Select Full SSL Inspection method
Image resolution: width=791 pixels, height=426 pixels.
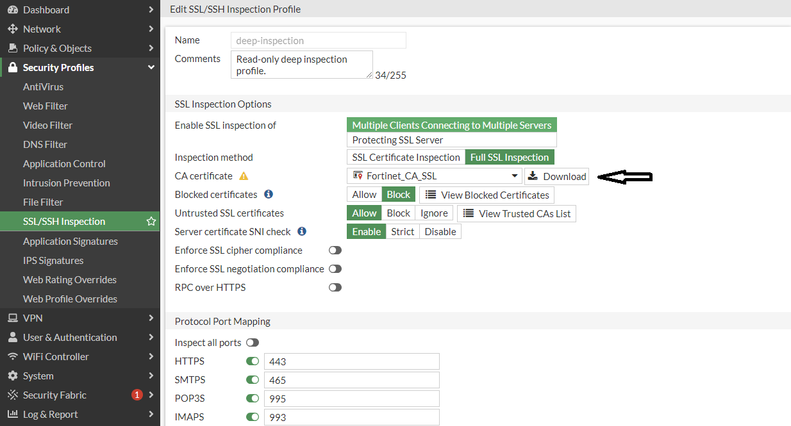point(508,157)
